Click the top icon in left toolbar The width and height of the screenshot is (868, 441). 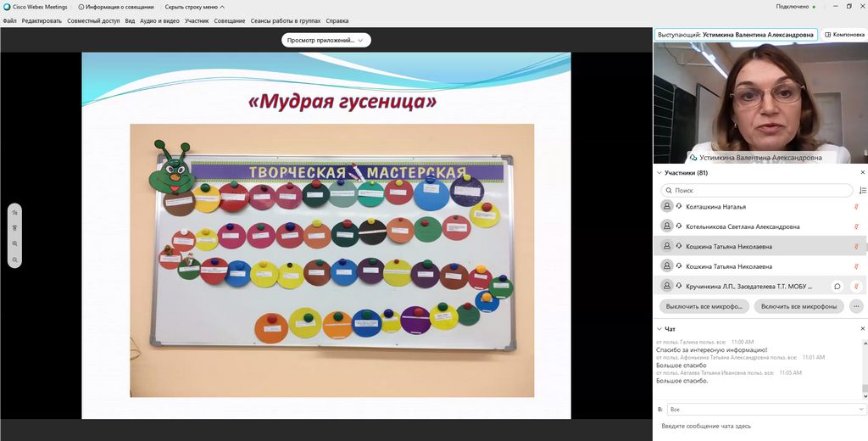point(14,212)
